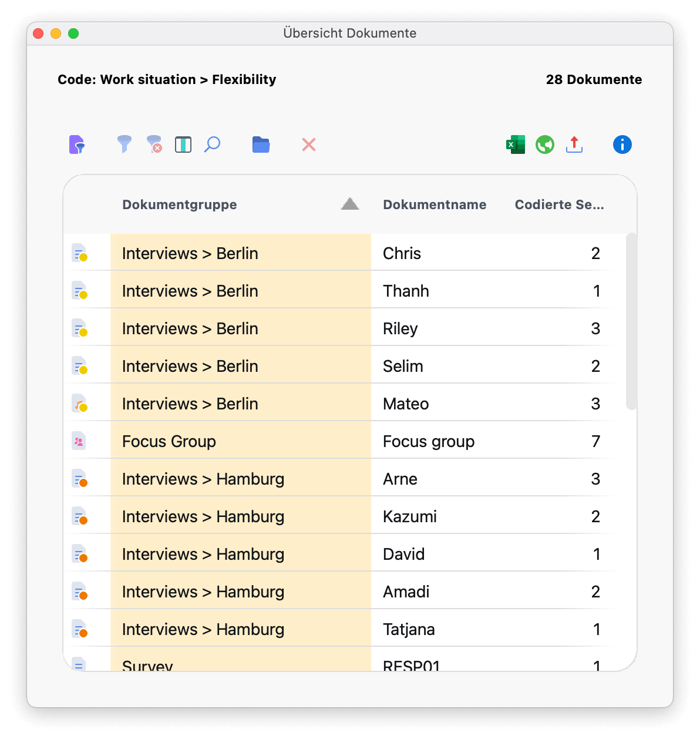Click 'Interviews > Berlin' in Mateo row
This screenshot has width=700, height=739.
coord(190,404)
